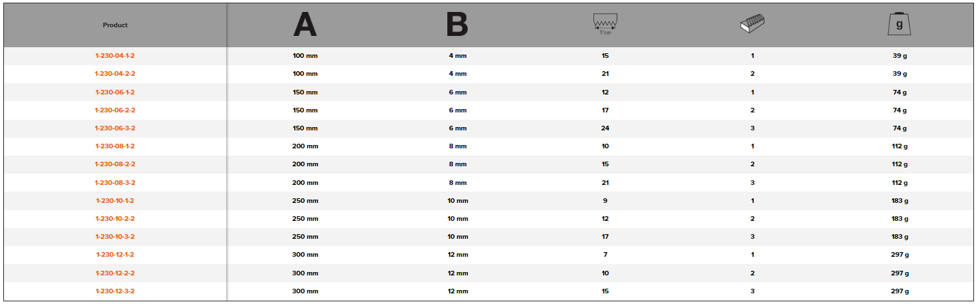The height and width of the screenshot is (304, 980).
Task: Select product 1-230-08-2-2
Action: [115, 164]
